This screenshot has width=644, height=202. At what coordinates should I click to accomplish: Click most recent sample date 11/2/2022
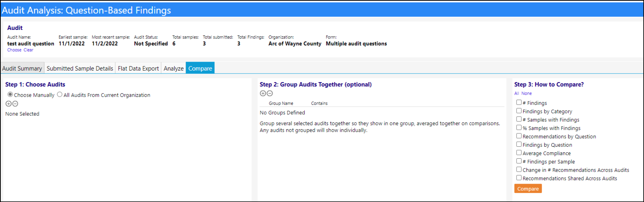click(105, 44)
